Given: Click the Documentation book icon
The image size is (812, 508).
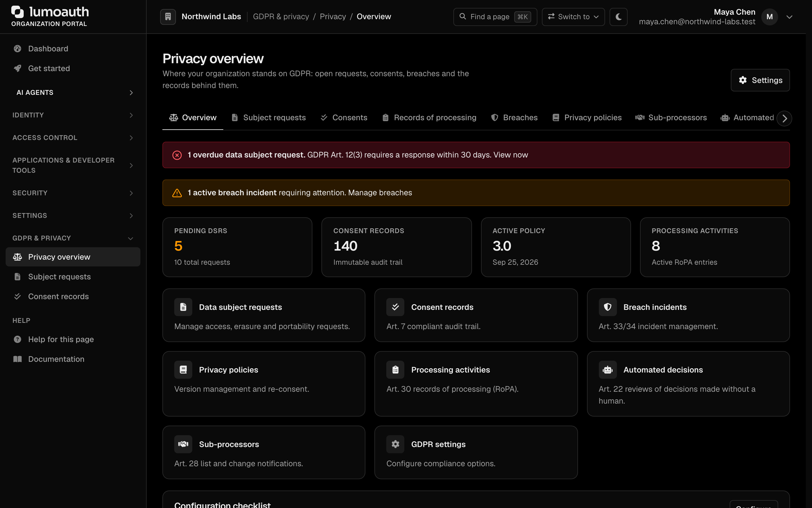Looking at the screenshot, I should [x=17, y=359].
